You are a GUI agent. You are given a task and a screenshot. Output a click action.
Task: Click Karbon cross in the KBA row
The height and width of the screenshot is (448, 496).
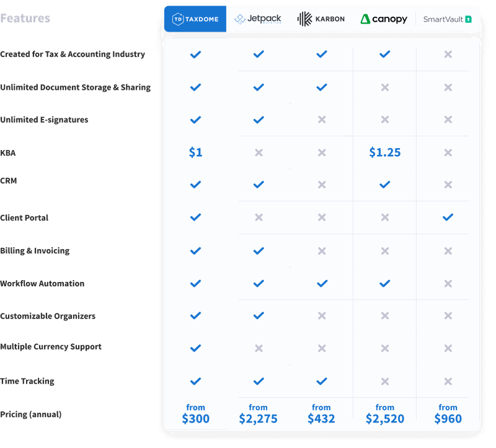click(x=322, y=152)
